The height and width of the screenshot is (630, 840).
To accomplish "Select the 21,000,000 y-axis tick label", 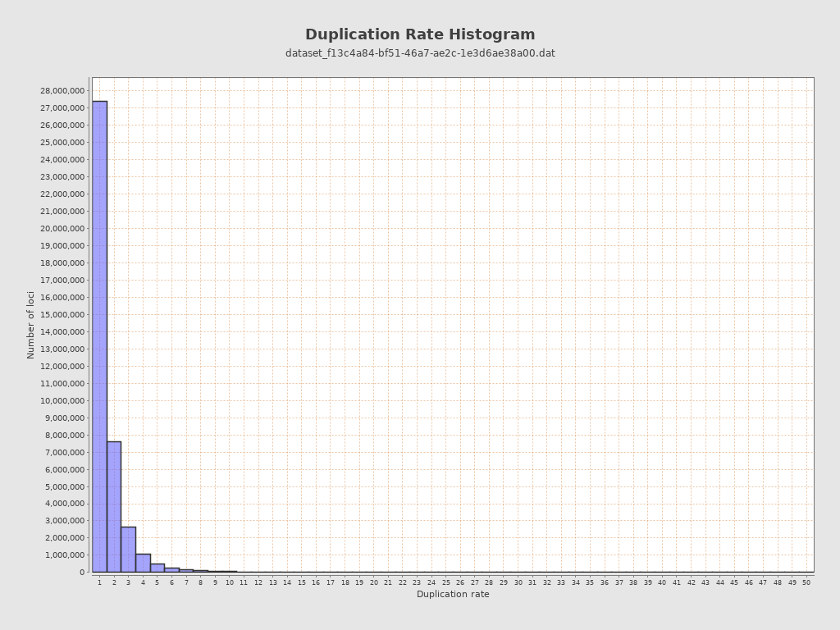I will (62, 212).
